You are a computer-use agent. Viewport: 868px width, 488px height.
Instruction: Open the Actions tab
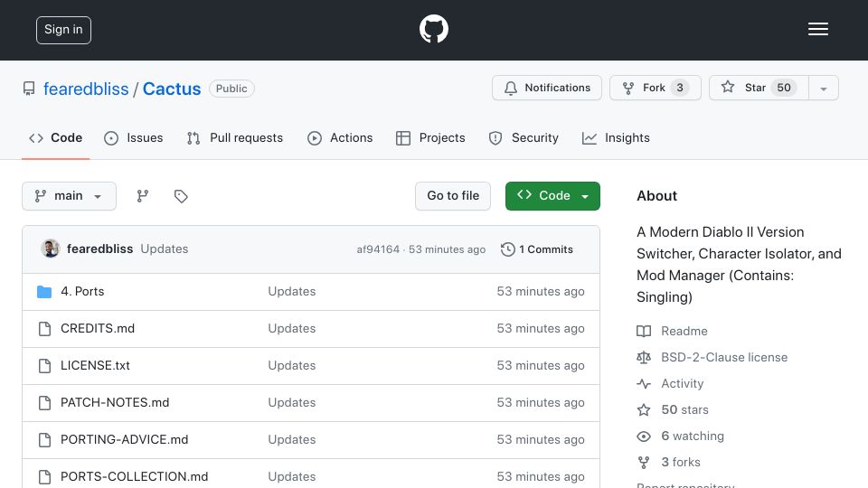(340, 137)
